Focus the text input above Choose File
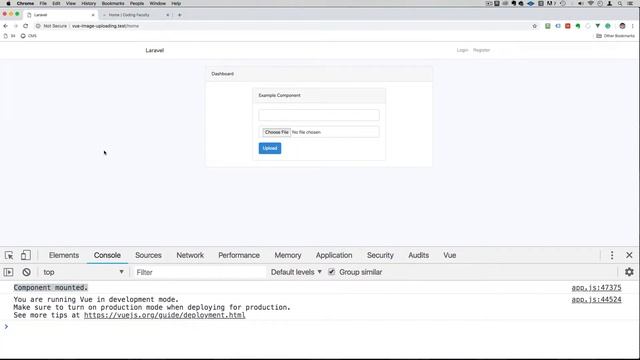 point(319,115)
